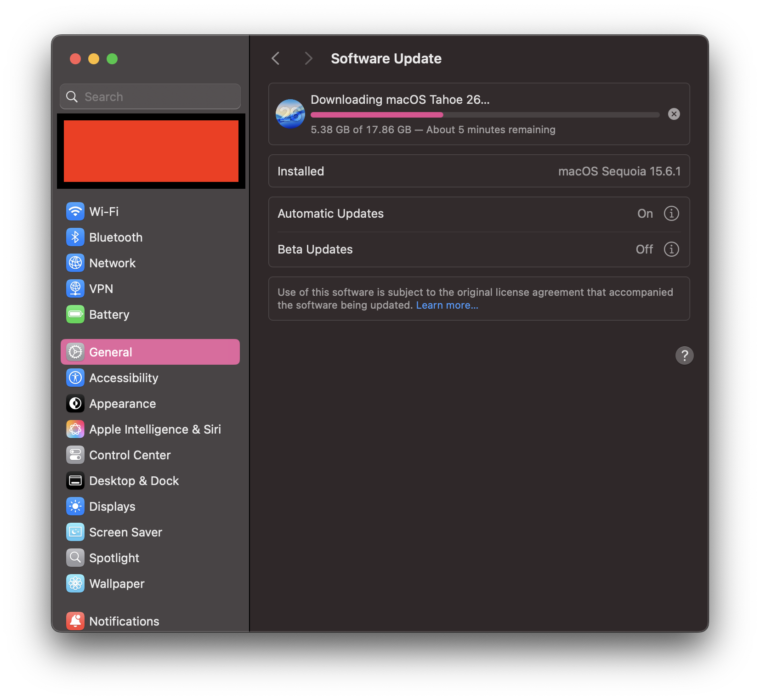Select Apple Intelligence & Siri icon
This screenshot has height=700, width=760.
pyautogui.click(x=75, y=429)
